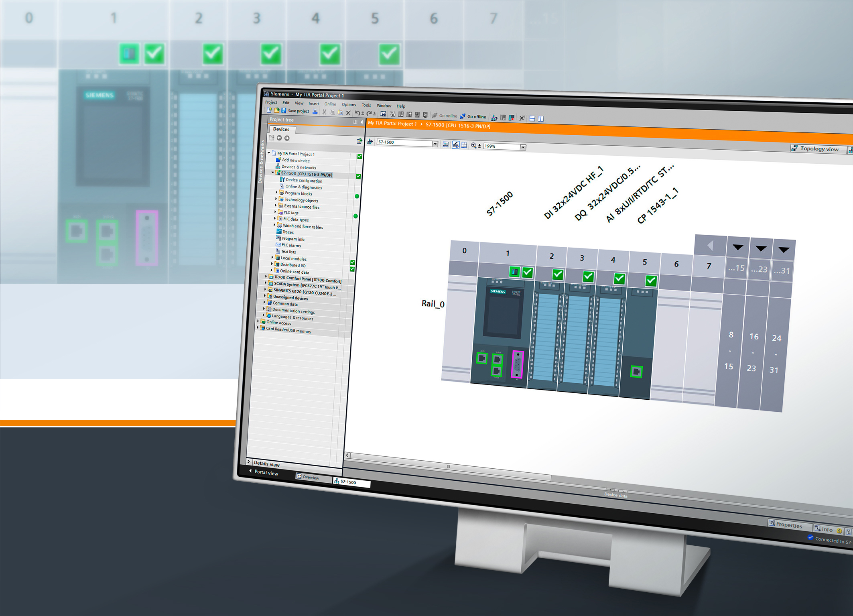Select the Devices tab in project tree
853x616 pixels.
(x=281, y=129)
